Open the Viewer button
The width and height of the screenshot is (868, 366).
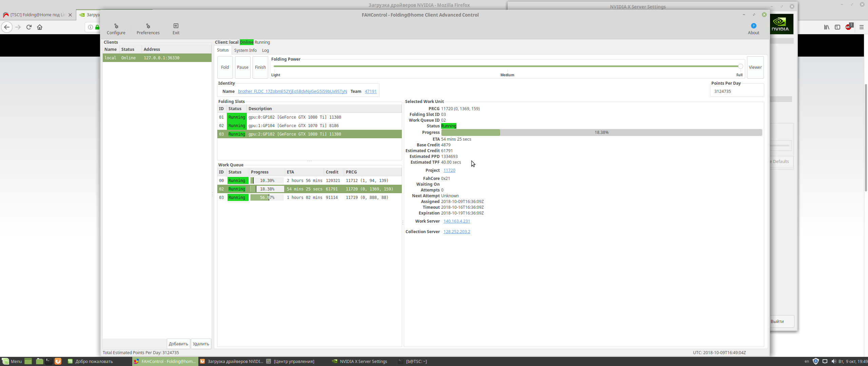tap(755, 67)
